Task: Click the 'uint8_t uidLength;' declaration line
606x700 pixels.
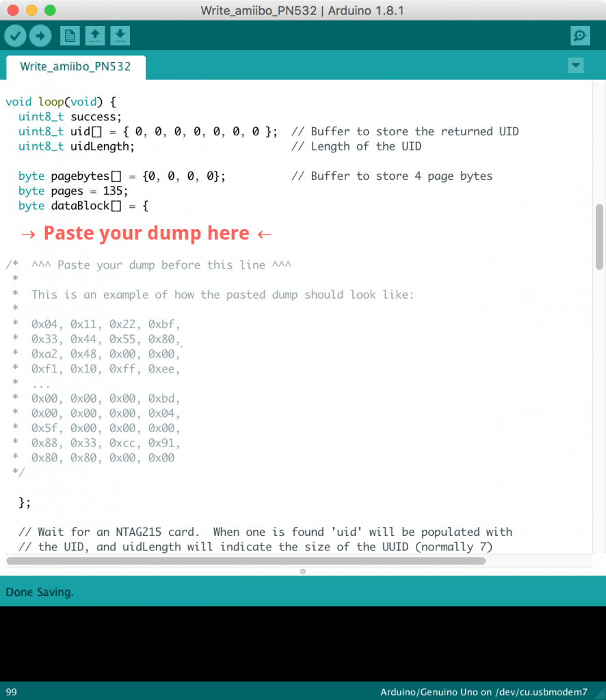Action: tap(77, 146)
